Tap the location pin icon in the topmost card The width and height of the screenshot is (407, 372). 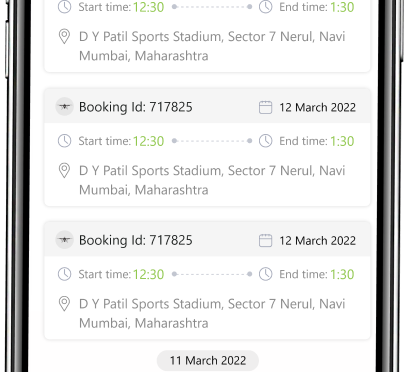(x=64, y=37)
